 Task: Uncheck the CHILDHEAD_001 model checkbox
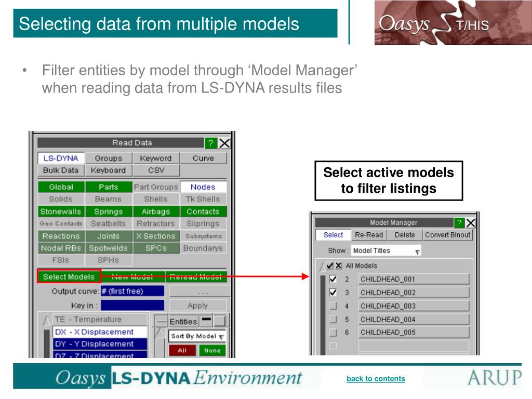(x=333, y=279)
